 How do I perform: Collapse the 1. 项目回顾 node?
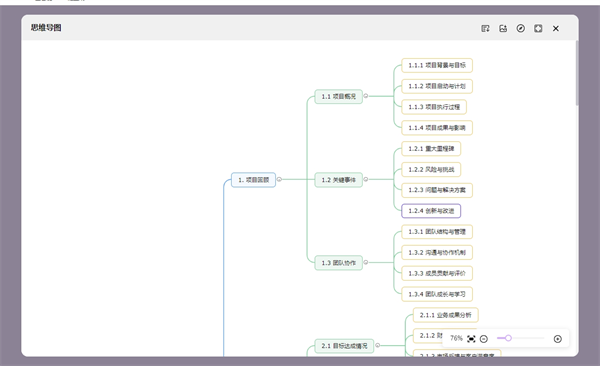click(279, 179)
